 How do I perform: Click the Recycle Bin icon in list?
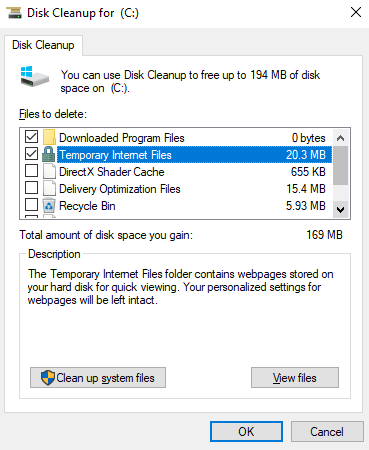(x=49, y=205)
